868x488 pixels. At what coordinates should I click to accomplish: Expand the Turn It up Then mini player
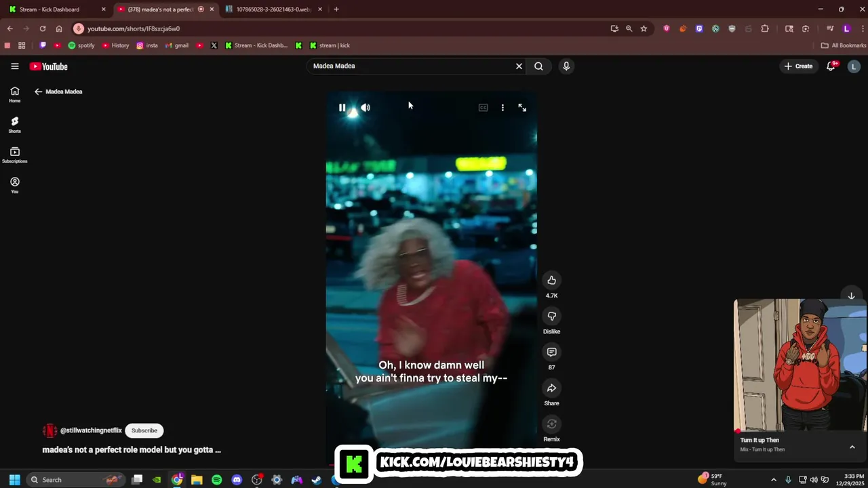click(x=852, y=447)
